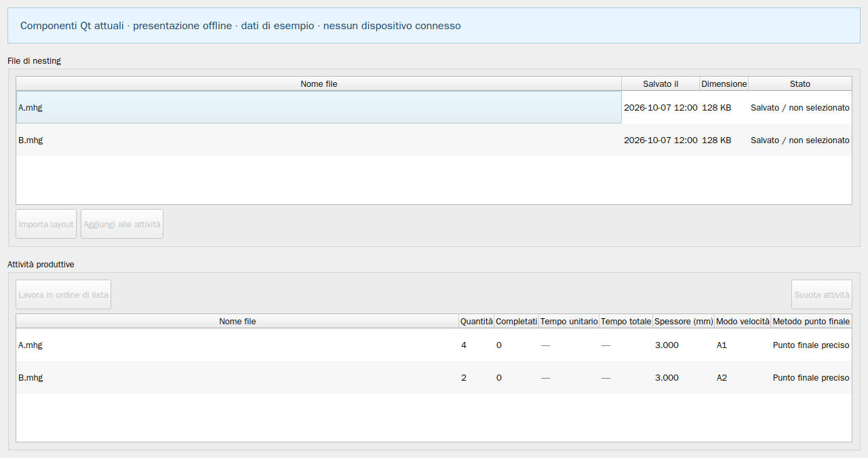Viewport: 868px width, 458px height.
Task: Select the saved date of nesting file A.mhg
Action: [660, 107]
